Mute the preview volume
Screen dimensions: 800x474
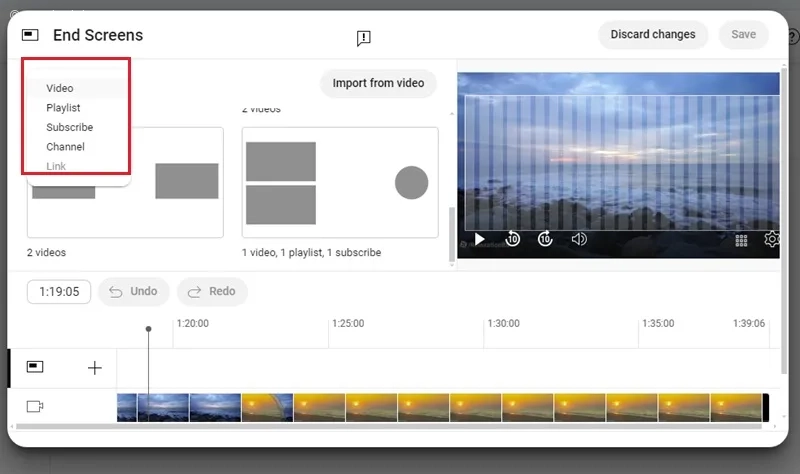coord(579,239)
